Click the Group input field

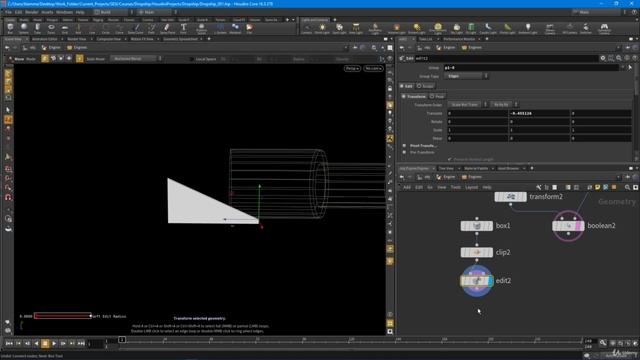pos(531,68)
